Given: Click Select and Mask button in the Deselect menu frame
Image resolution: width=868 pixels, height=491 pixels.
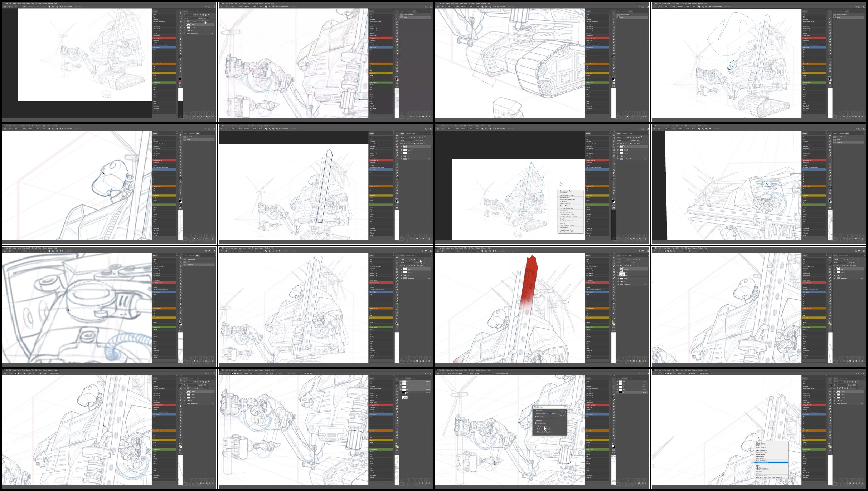Looking at the screenshot, I should point(704,373).
